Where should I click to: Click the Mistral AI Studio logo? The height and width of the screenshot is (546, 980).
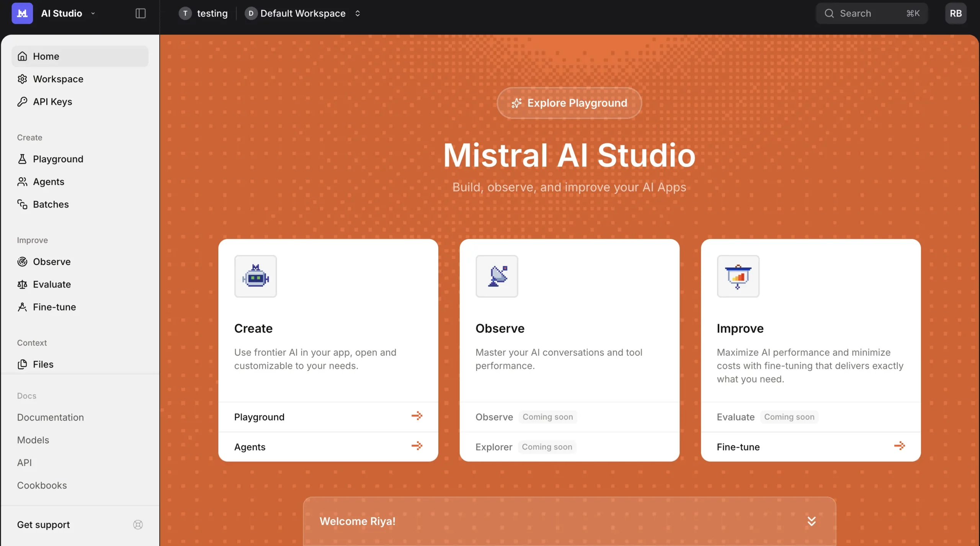point(22,13)
